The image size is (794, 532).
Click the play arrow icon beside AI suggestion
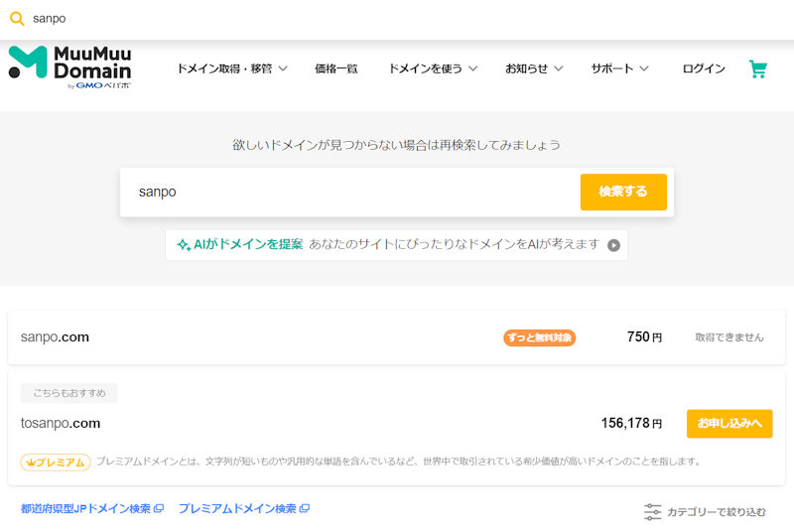613,245
